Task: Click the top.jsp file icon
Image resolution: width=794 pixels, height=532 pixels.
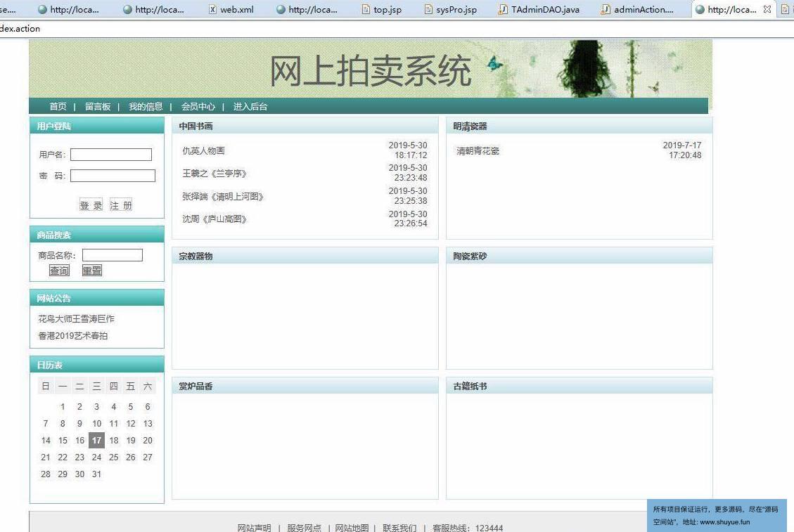Action: tap(366, 9)
